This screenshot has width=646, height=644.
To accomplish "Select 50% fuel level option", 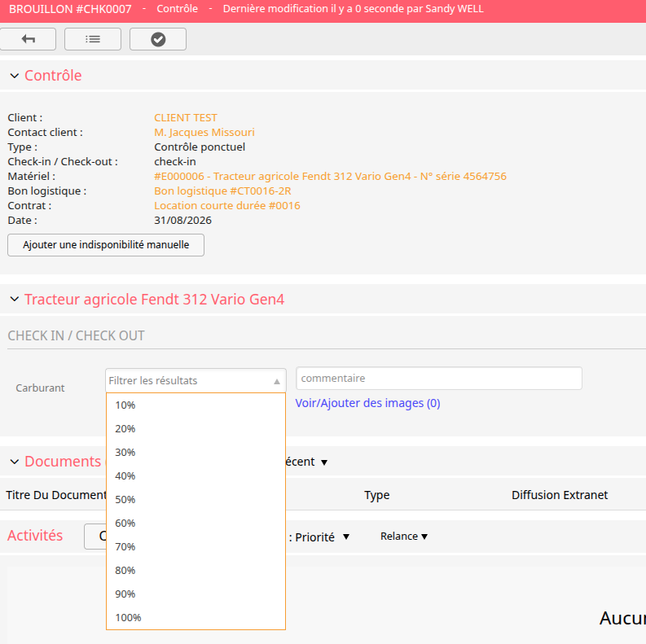I will 196,499.
